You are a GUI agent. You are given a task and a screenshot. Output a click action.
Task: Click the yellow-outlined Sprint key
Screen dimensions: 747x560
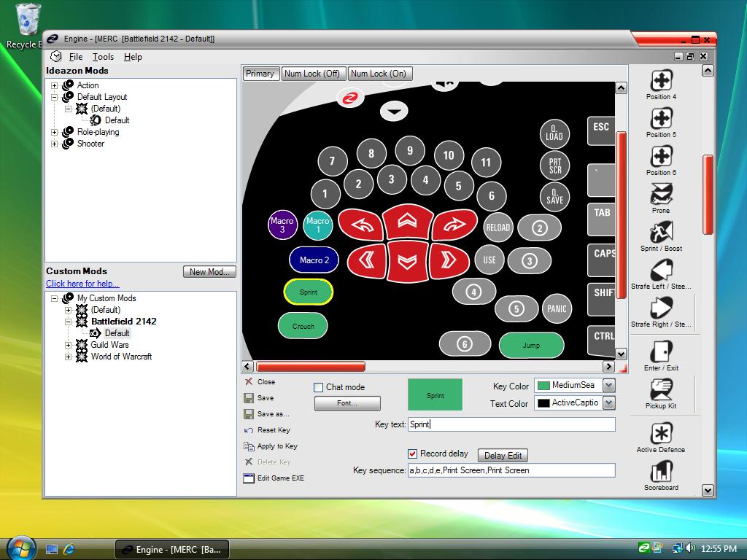click(309, 292)
